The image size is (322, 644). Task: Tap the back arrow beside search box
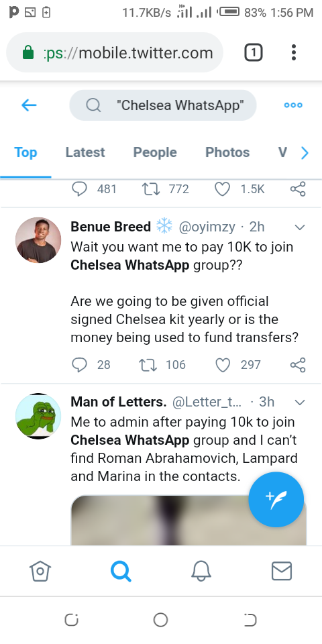tap(29, 105)
